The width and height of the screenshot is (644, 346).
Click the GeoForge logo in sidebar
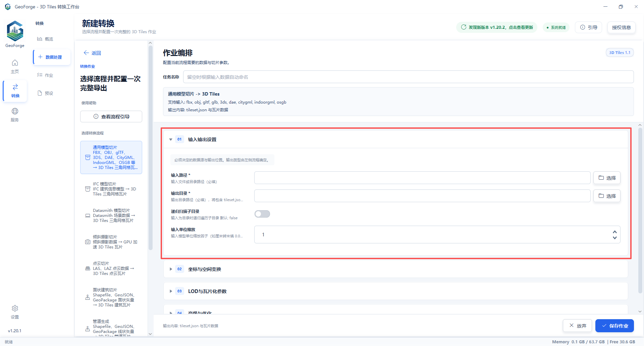point(15,31)
